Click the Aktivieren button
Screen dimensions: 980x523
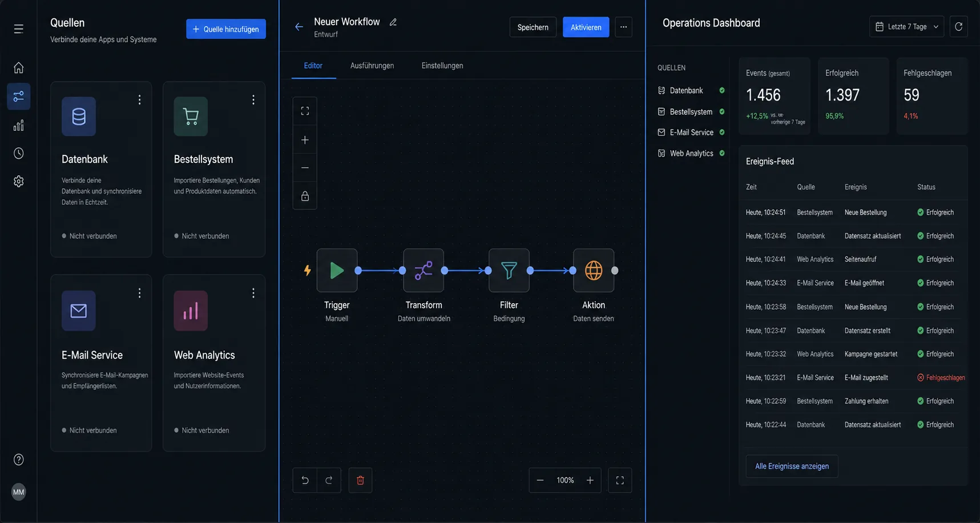pos(586,27)
